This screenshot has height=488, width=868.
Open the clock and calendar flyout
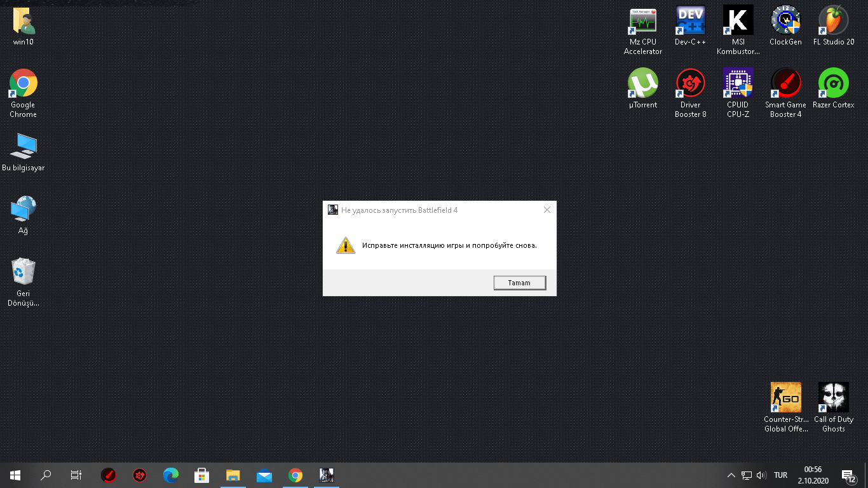[x=813, y=475]
